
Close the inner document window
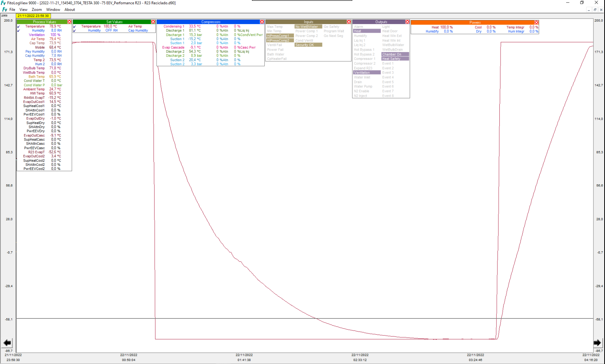601,10
